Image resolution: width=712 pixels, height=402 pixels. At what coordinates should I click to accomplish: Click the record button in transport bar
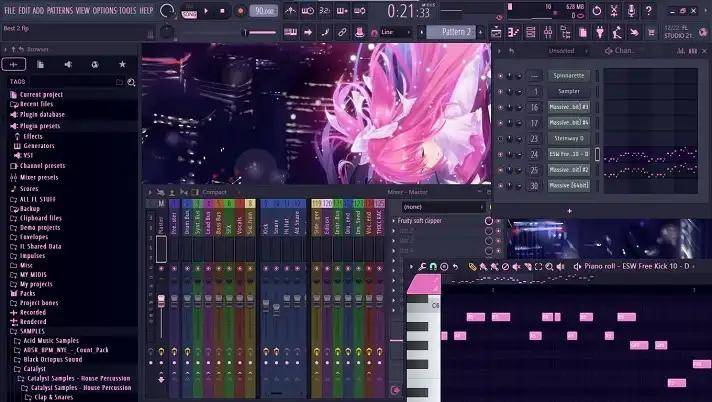pyautogui.click(x=240, y=11)
